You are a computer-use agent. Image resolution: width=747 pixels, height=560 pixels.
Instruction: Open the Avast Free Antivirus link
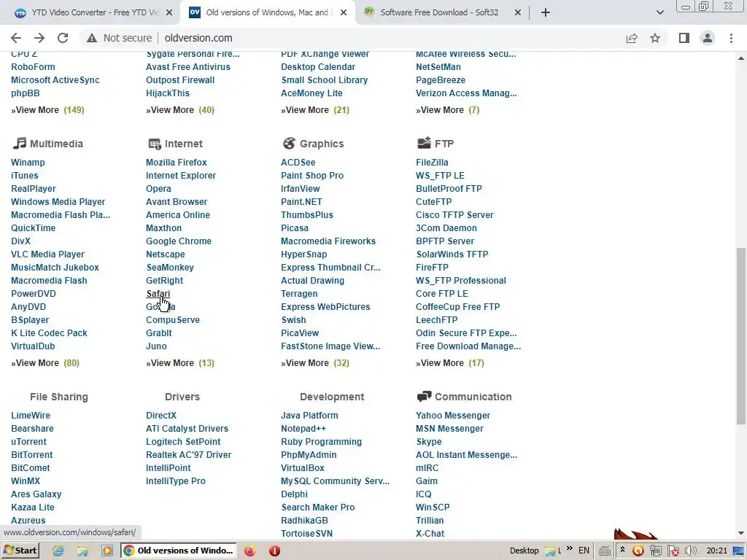click(187, 67)
